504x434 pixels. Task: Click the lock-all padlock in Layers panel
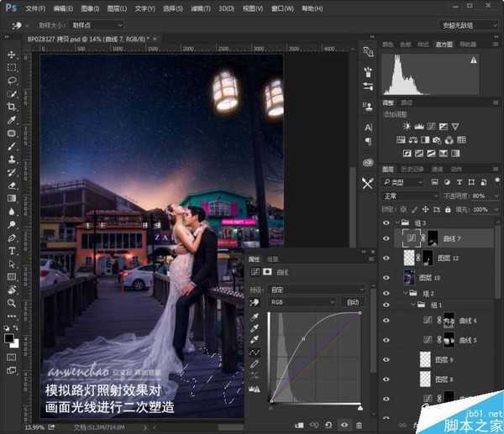(446, 209)
